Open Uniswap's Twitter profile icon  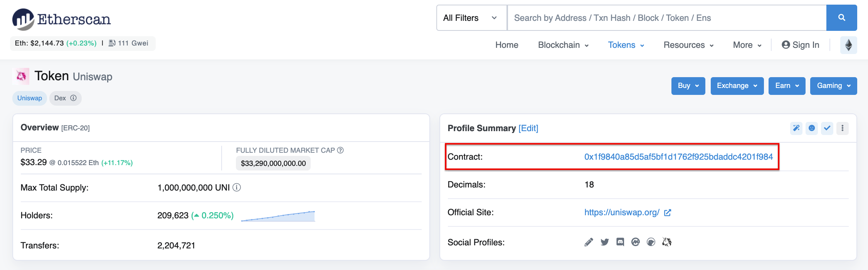(x=604, y=242)
